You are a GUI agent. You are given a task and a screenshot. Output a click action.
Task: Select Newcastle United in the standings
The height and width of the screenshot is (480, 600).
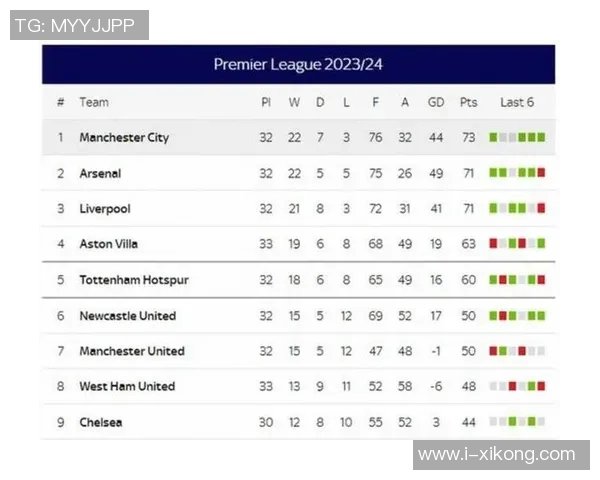point(127,316)
